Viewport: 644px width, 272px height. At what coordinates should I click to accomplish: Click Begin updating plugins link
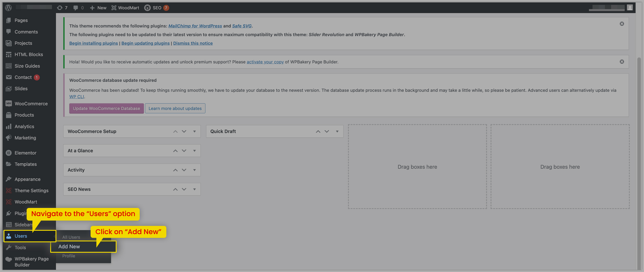pos(145,43)
